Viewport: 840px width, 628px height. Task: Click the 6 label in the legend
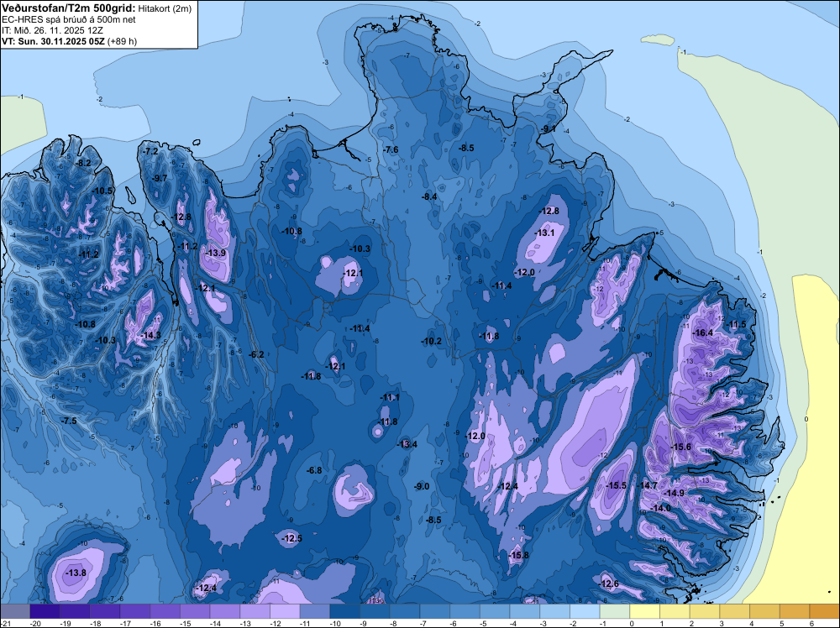click(811, 623)
